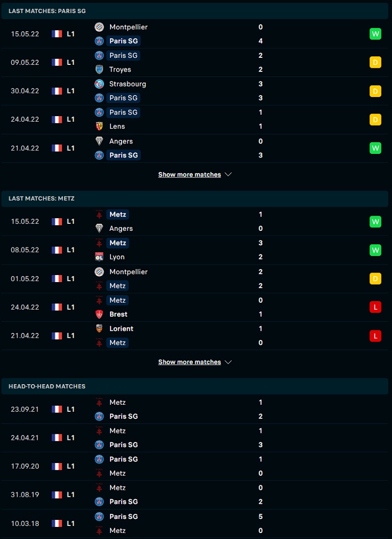The image size is (392, 539).
Task: Open the highlighted Paris SG team link vs Angers
Action: (123, 155)
